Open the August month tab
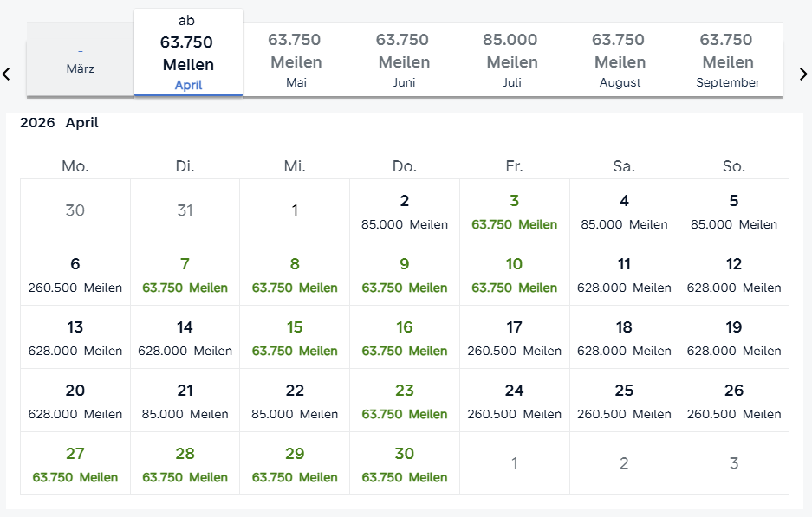 click(x=620, y=61)
